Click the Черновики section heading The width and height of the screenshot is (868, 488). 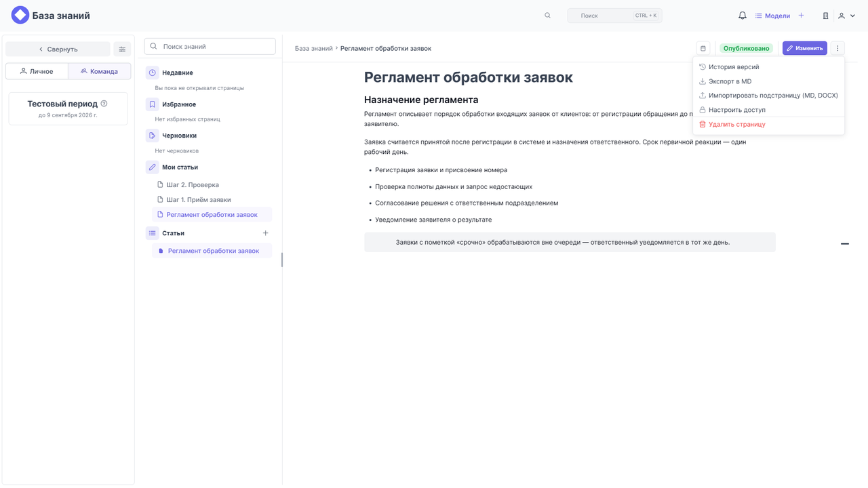click(x=179, y=136)
